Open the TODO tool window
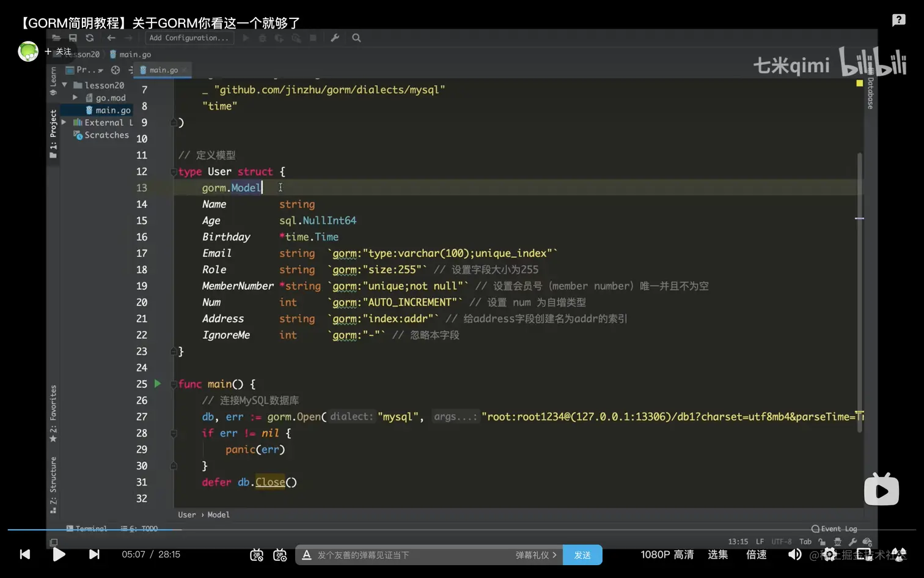This screenshot has height=578, width=924. [139, 528]
